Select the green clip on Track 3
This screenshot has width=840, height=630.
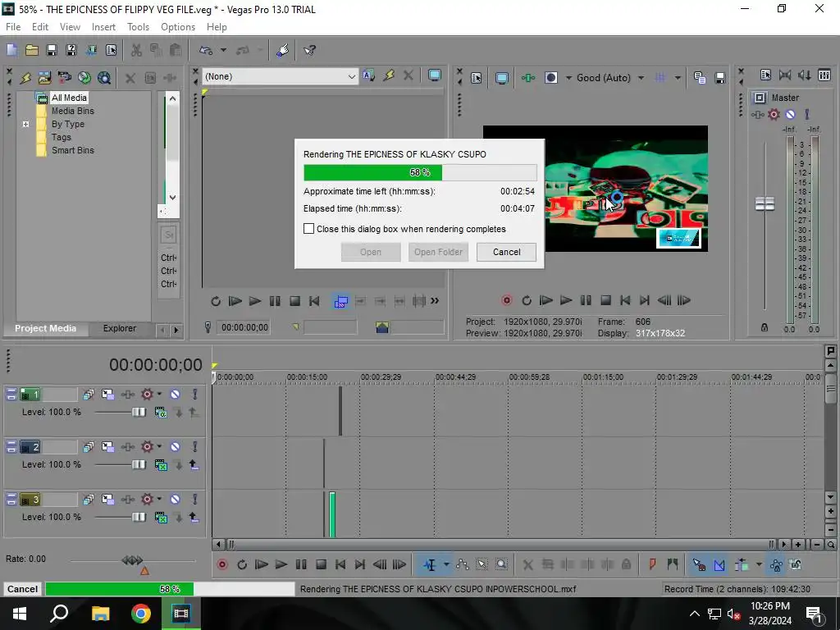tap(332, 514)
